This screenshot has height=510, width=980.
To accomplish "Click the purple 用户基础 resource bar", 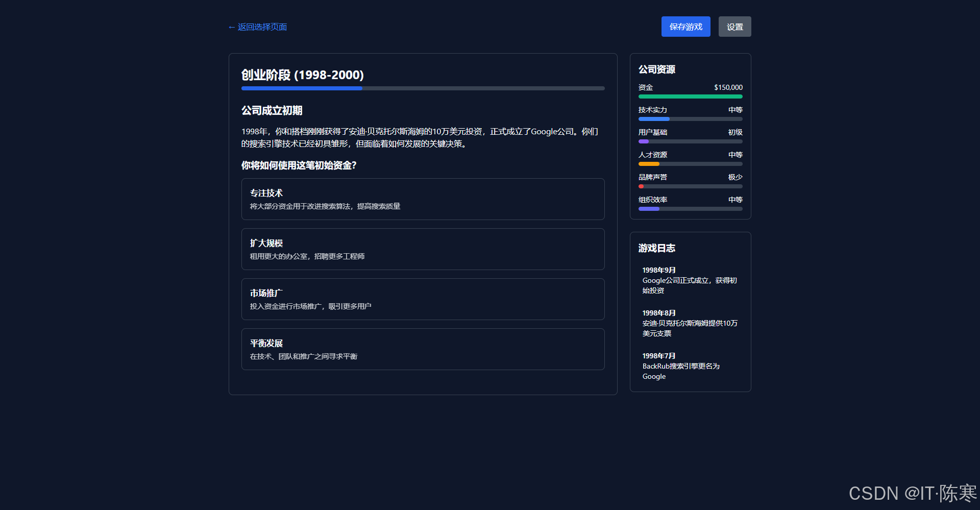I will 690,141.
